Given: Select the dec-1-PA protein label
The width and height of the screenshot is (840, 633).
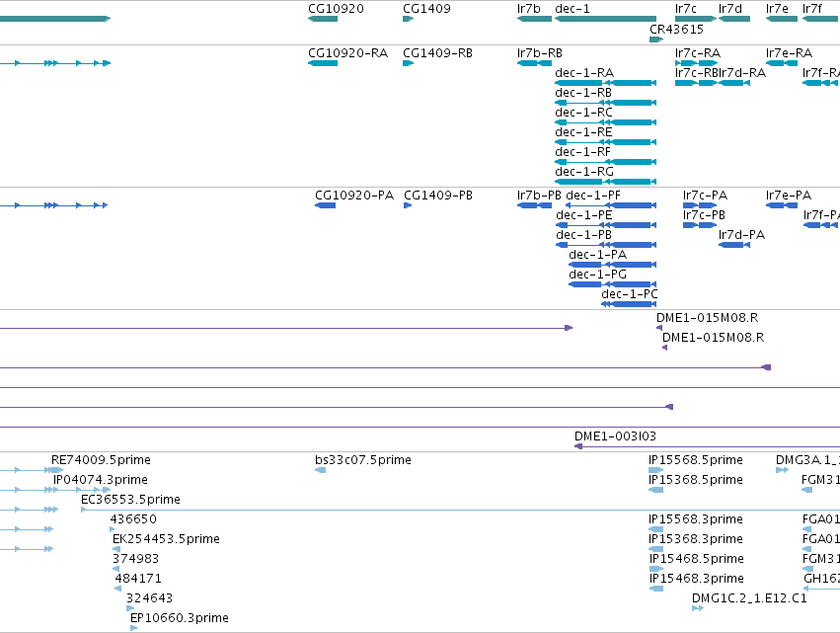Looking at the screenshot, I should point(598,254).
